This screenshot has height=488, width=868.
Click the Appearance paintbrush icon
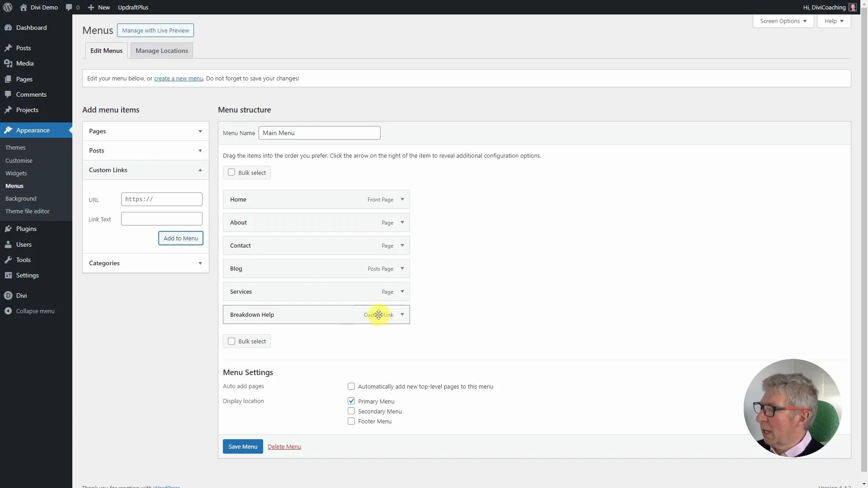click(8, 130)
